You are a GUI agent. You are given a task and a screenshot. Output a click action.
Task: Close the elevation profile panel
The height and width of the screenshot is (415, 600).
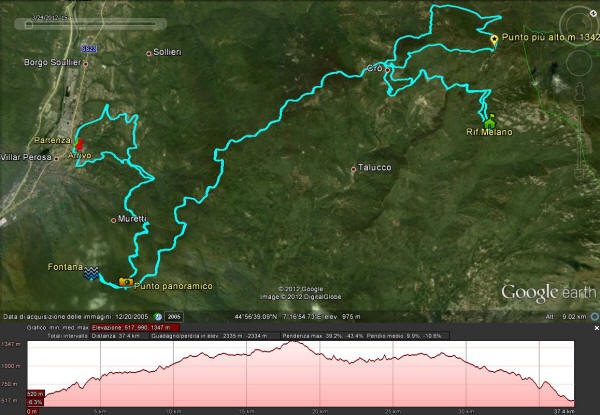tap(596, 328)
